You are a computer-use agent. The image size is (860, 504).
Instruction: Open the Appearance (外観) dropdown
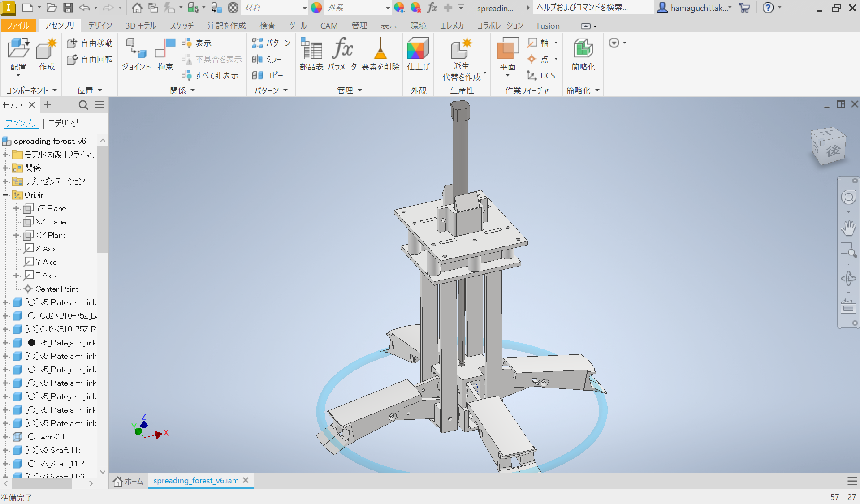(x=388, y=8)
